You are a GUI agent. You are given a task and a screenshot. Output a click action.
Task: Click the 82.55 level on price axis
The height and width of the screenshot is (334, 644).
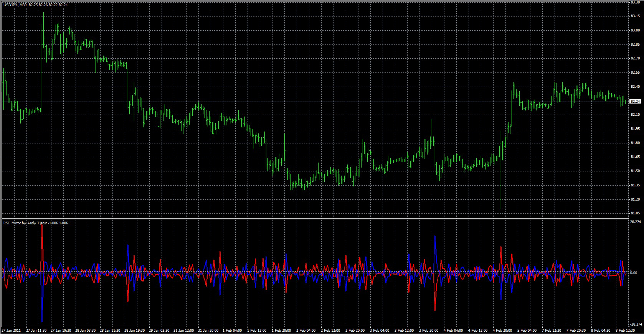point(635,72)
